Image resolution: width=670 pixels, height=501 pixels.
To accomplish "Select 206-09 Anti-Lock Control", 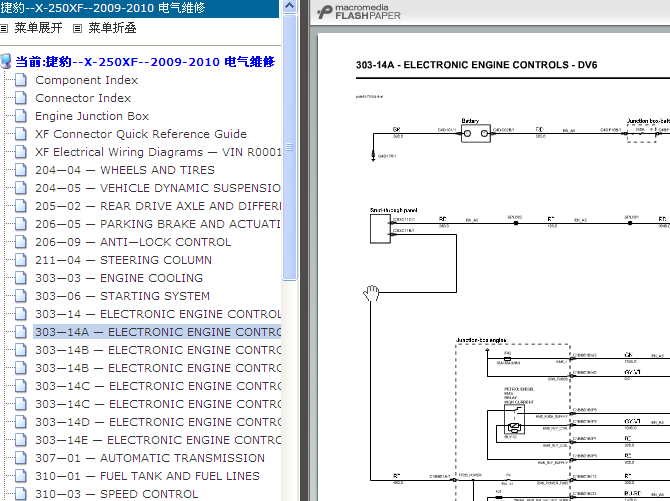I will pos(133,242).
